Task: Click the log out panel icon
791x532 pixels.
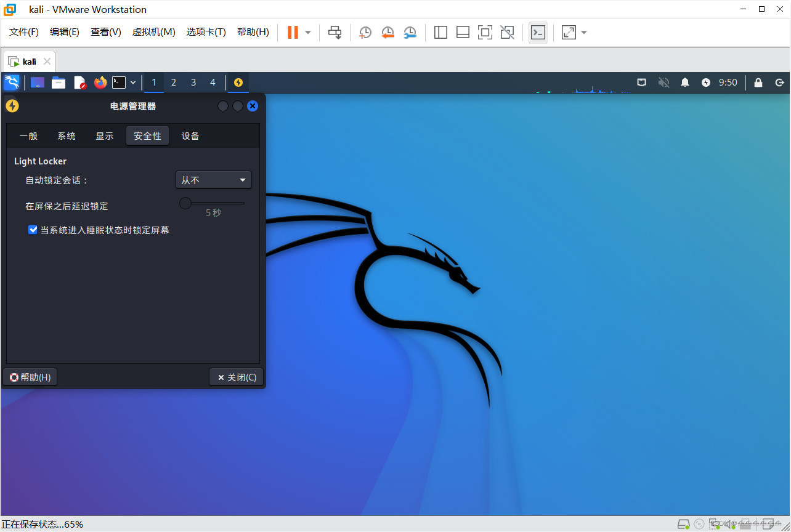Action: coord(779,82)
